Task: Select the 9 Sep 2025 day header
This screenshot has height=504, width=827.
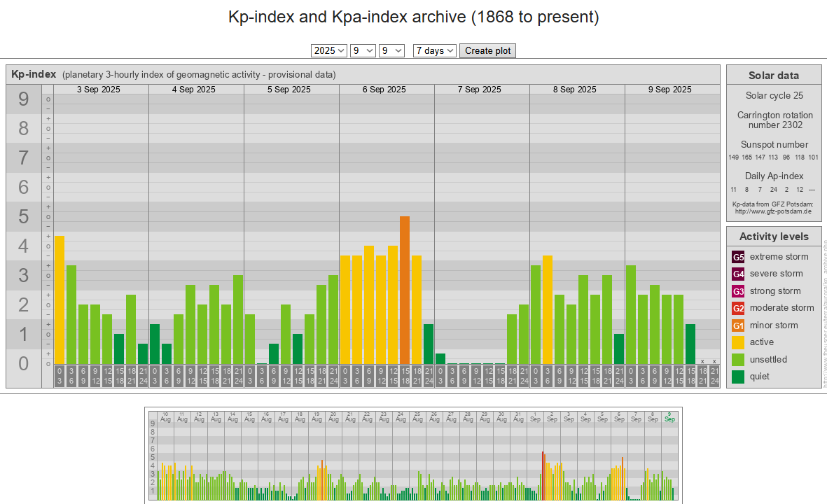Action: 669,90
